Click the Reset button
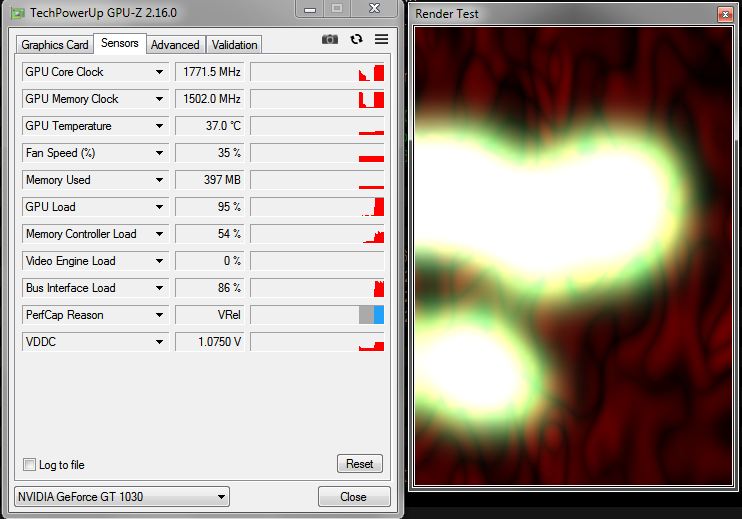This screenshot has width=742, height=519. tap(360, 464)
